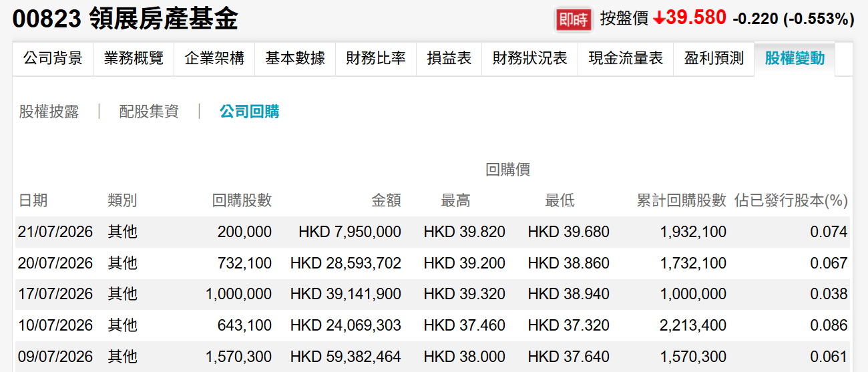Screen dimensions: 868x372
Task: Click the 732,100 repurchased shares value
Action: click(x=244, y=263)
